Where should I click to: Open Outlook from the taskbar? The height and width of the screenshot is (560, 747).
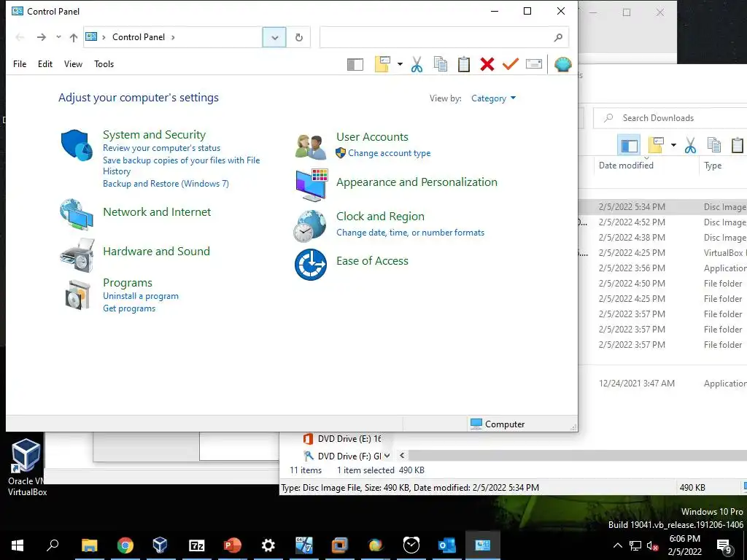click(x=447, y=545)
